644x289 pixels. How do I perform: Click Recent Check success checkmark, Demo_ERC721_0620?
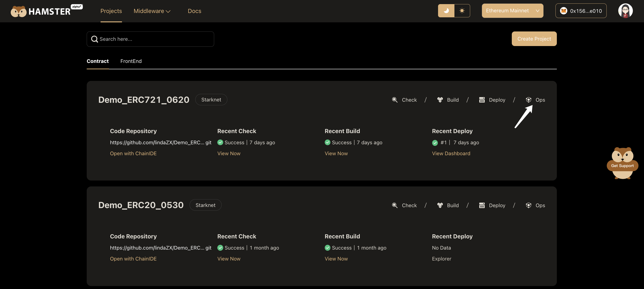(x=220, y=142)
